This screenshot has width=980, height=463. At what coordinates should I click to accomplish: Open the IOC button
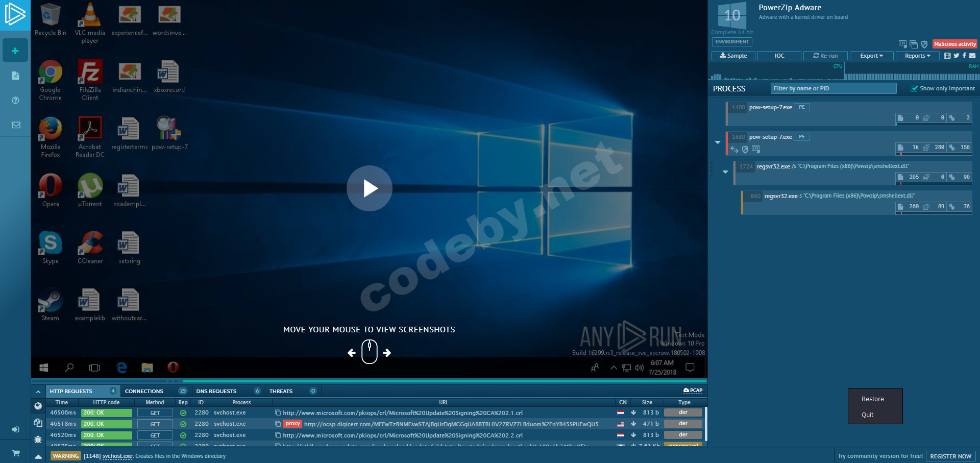[x=779, y=56]
